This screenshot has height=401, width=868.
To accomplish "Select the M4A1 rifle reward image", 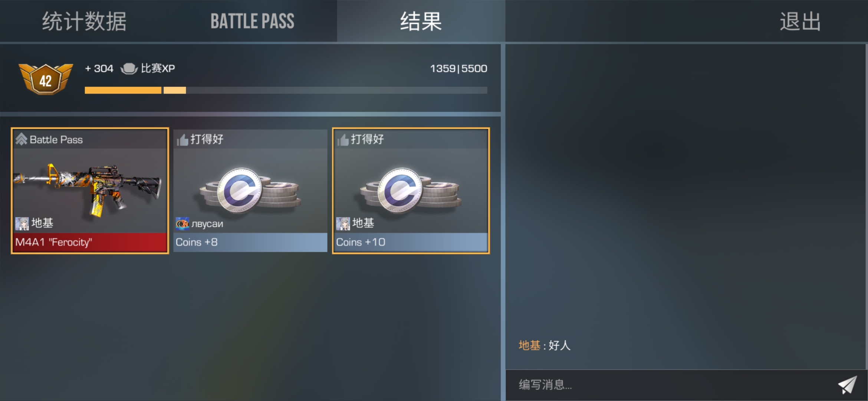I will point(88,189).
